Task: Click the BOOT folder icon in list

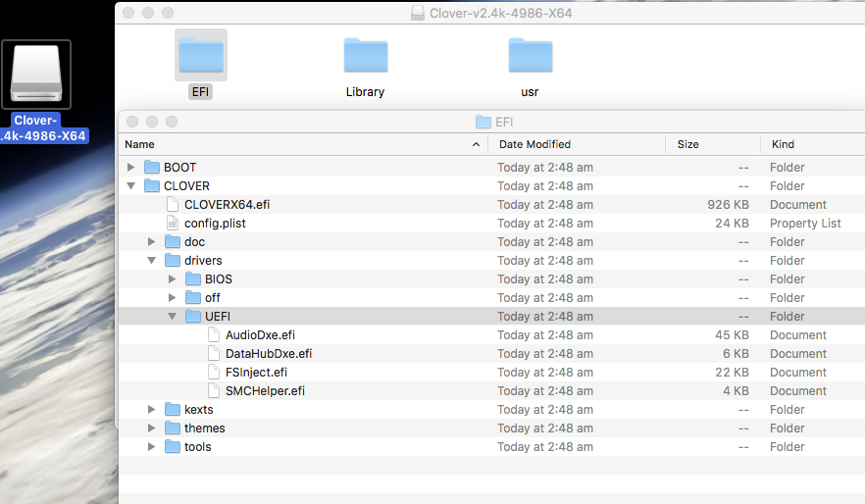Action: click(152, 167)
